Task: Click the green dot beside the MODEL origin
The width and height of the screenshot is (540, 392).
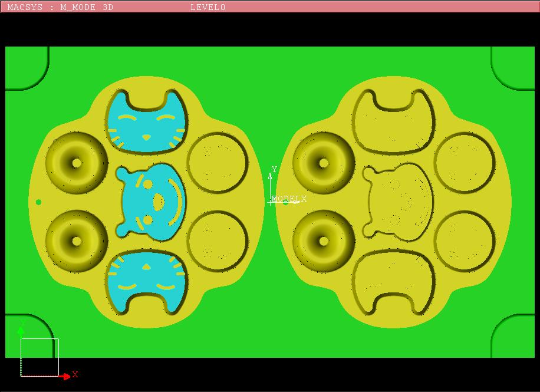Action: tap(285, 203)
